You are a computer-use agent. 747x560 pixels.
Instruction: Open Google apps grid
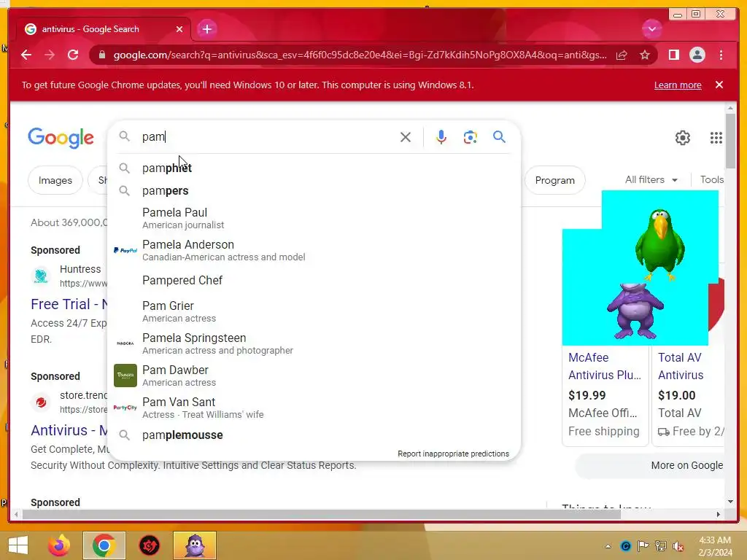click(x=716, y=138)
